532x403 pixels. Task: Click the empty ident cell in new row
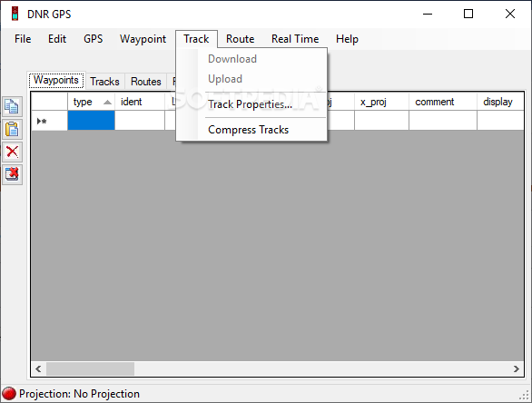point(140,121)
